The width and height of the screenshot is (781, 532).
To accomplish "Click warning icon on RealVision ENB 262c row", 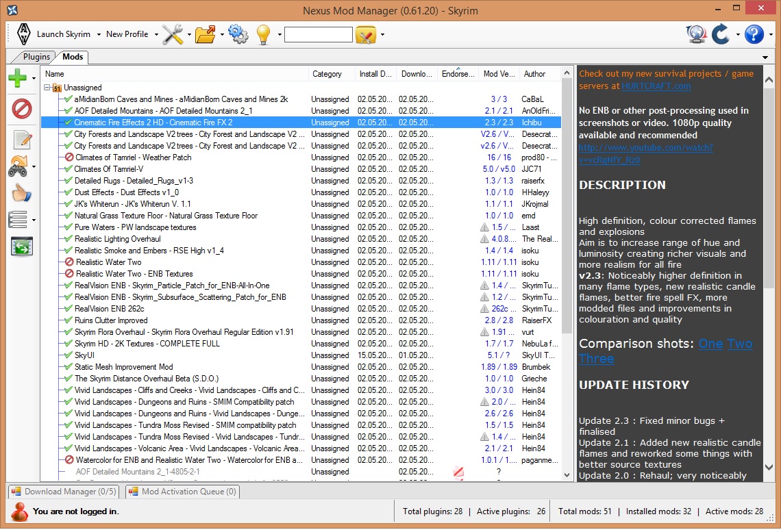I will 484,309.
